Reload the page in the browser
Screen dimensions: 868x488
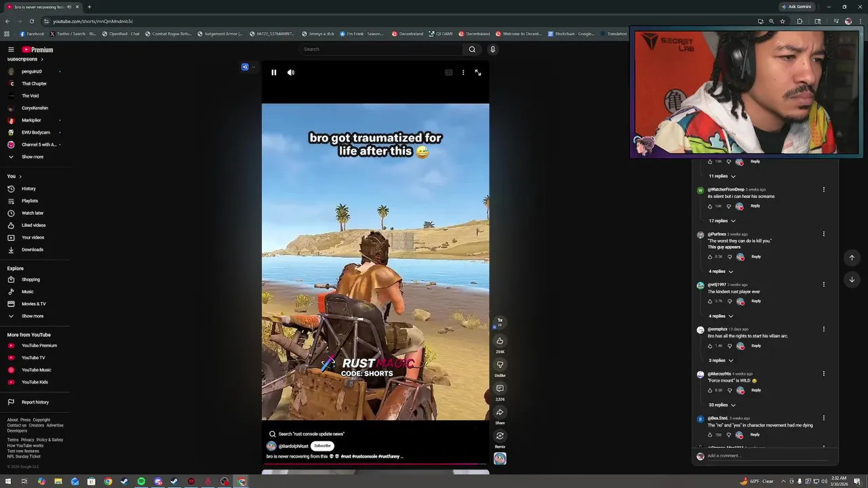pos(31,21)
